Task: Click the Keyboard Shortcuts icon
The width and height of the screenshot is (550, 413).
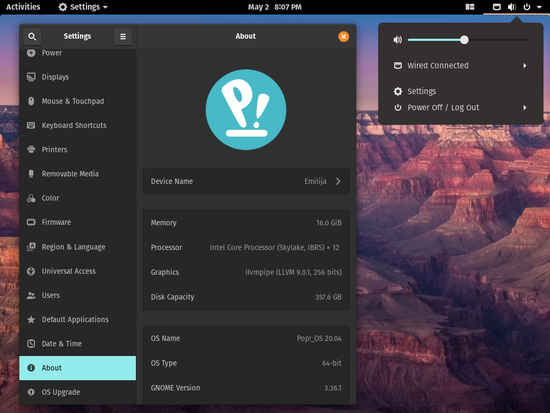Action: click(x=31, y=125)
